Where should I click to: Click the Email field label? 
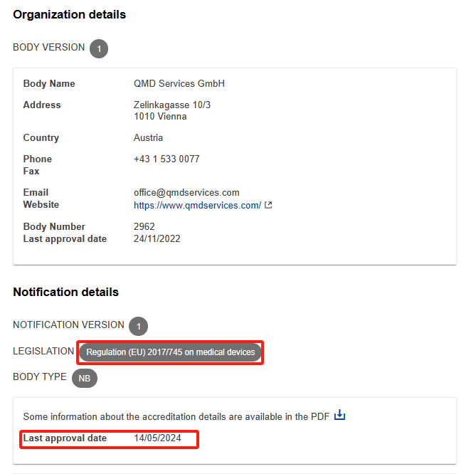[x=36, y=192]
